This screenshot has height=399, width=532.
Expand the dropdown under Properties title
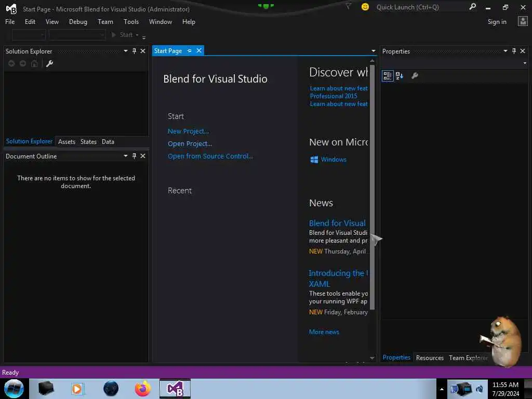click(525, 63)
